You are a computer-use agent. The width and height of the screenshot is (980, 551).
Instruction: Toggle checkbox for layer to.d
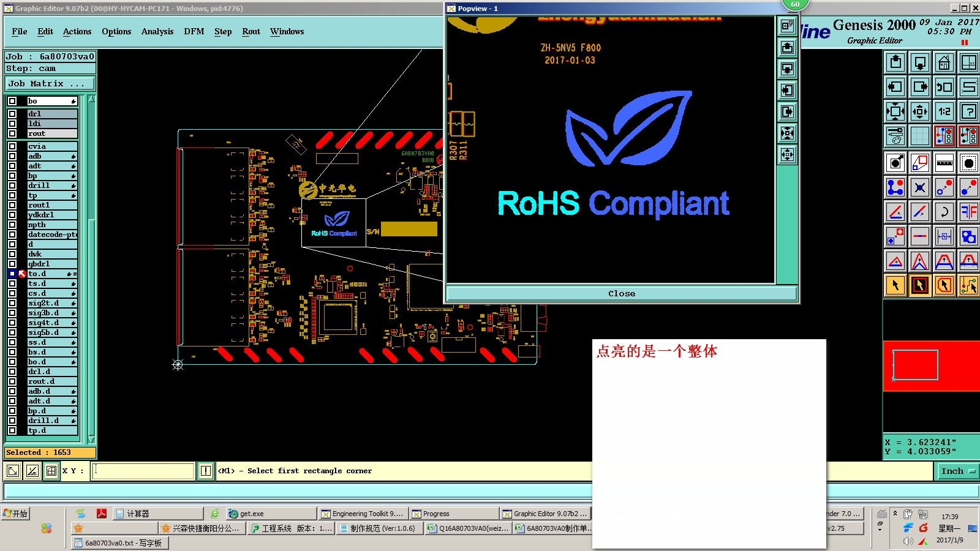tap(12, 274)
